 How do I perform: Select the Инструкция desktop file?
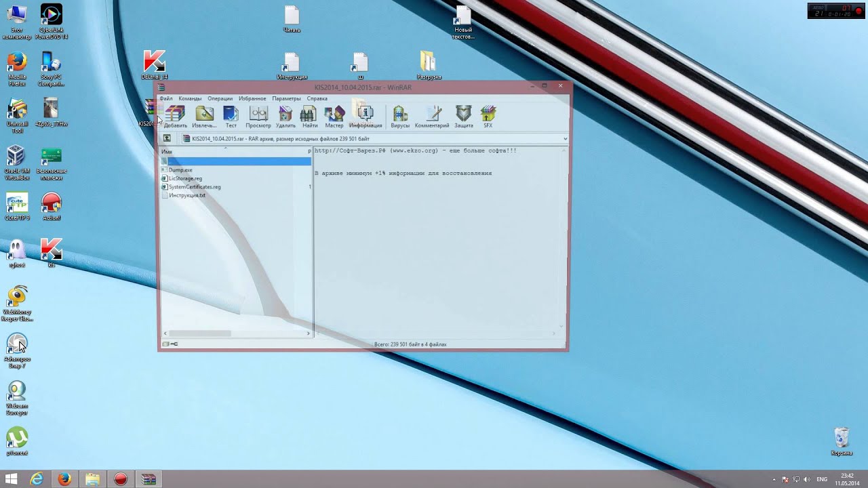[x=292, y=66]
